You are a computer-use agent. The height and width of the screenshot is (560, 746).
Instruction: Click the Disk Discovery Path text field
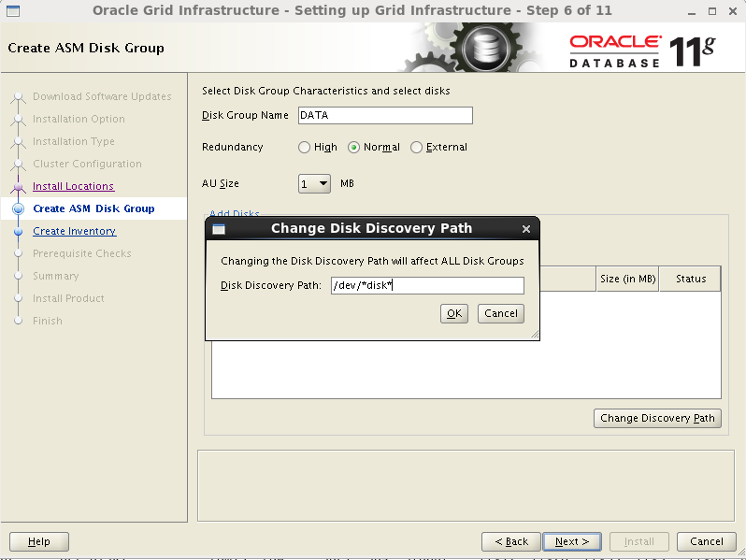coord(427,285)
